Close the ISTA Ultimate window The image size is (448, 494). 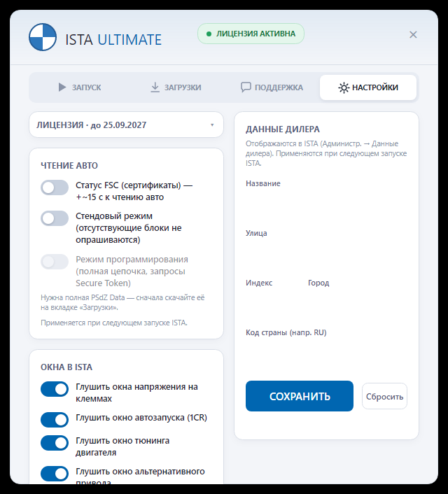(413, 35)
